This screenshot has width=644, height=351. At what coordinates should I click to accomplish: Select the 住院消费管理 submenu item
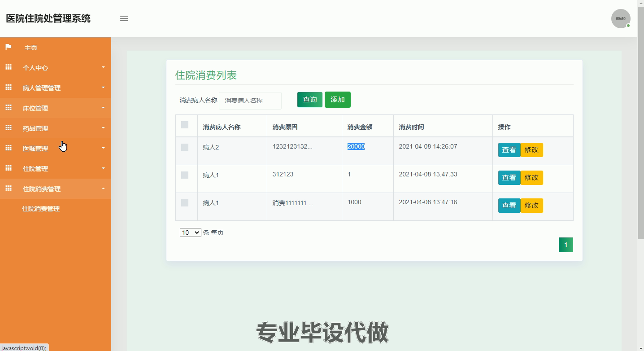click(41, 209)
